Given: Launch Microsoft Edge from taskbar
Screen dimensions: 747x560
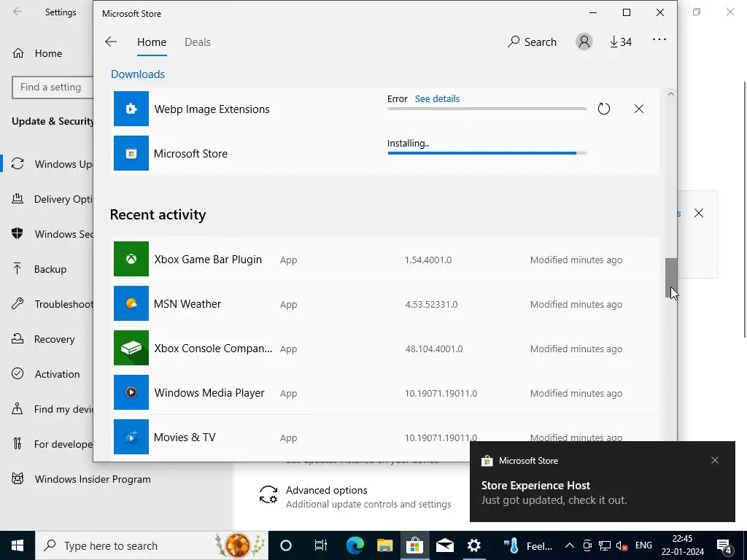Looking at the screenshot, I should pyautogui.click(x=355, y=545).
